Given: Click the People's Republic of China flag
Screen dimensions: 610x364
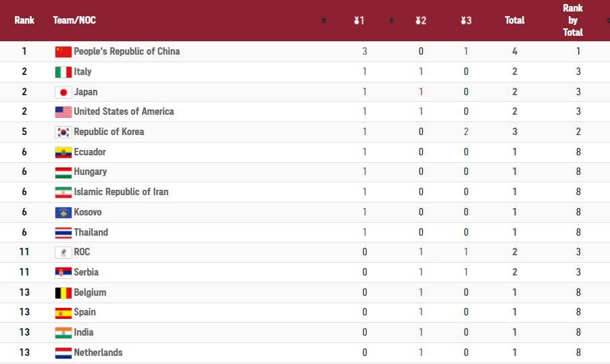Looking at the screenshot, I should tap(63, 51).
